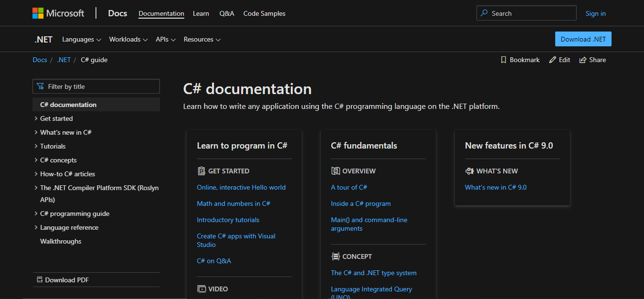Click the CONCEPT section icon
Screen dimensions: 644x299
click(335, 256)
